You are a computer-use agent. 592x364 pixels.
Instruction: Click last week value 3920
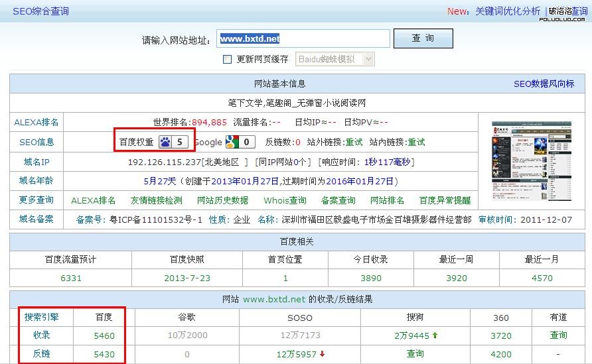click(457, 278)
